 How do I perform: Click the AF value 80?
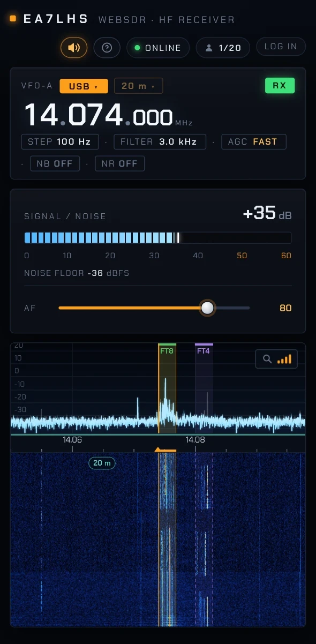[x=285, y=308]
